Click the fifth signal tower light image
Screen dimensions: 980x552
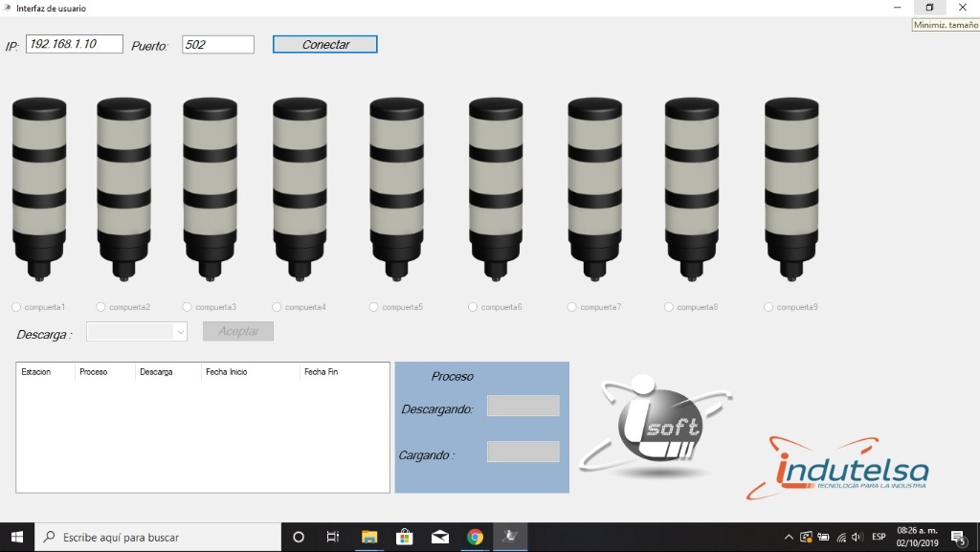point(396,188)
